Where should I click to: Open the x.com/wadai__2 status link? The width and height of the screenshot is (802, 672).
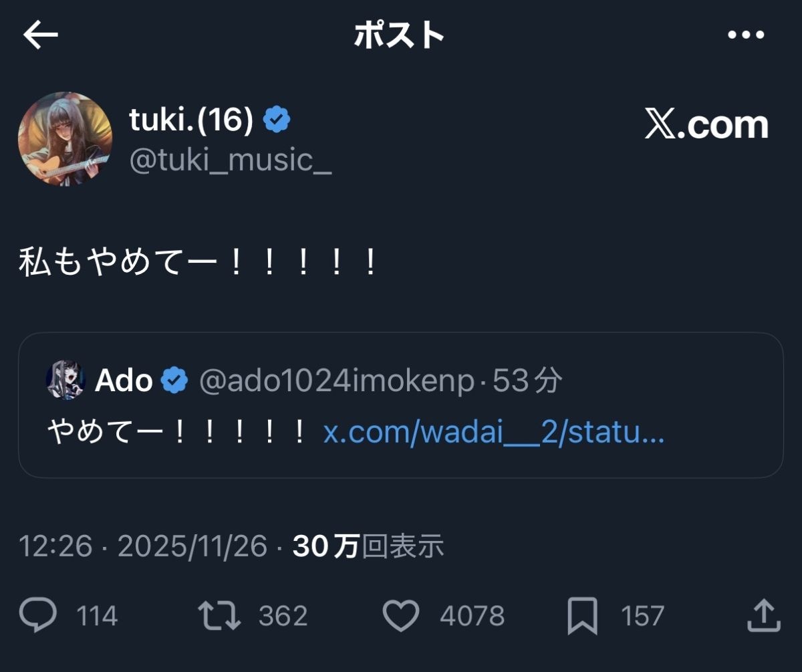click(493, 433)
